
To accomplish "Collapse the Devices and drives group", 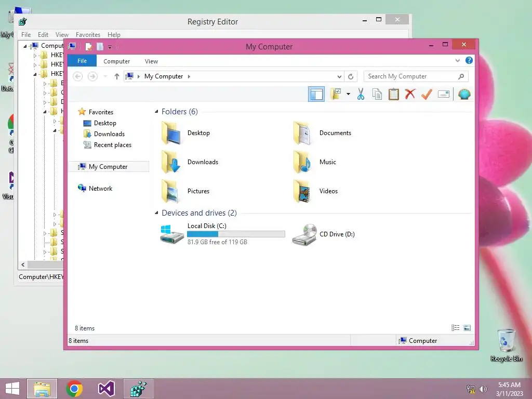I will click(156, 213).
